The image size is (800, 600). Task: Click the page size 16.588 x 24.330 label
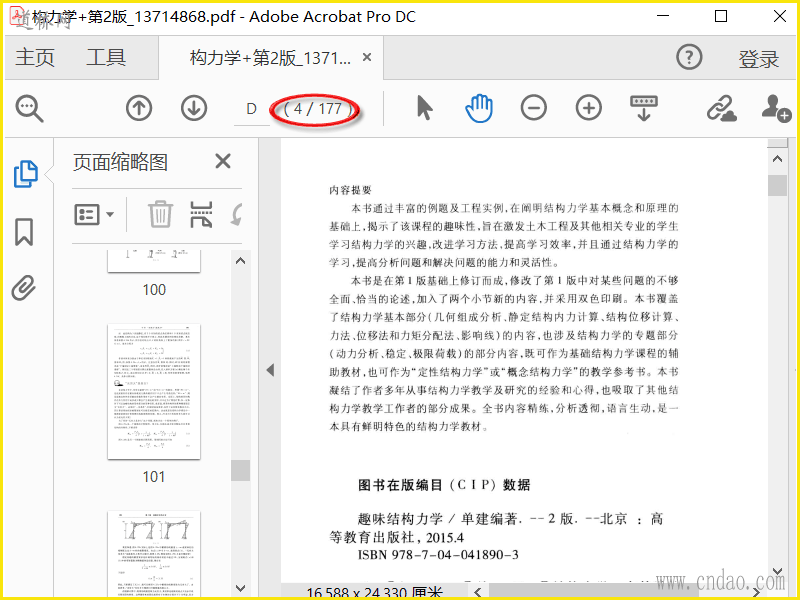[374, 593]
